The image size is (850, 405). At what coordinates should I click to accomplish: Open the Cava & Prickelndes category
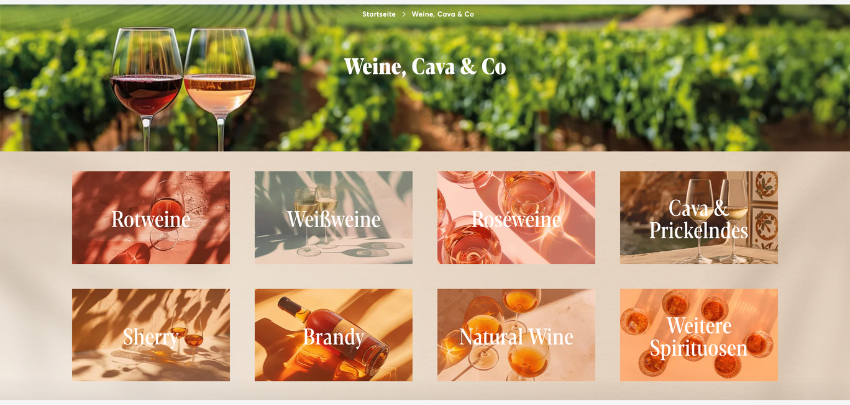699,217
